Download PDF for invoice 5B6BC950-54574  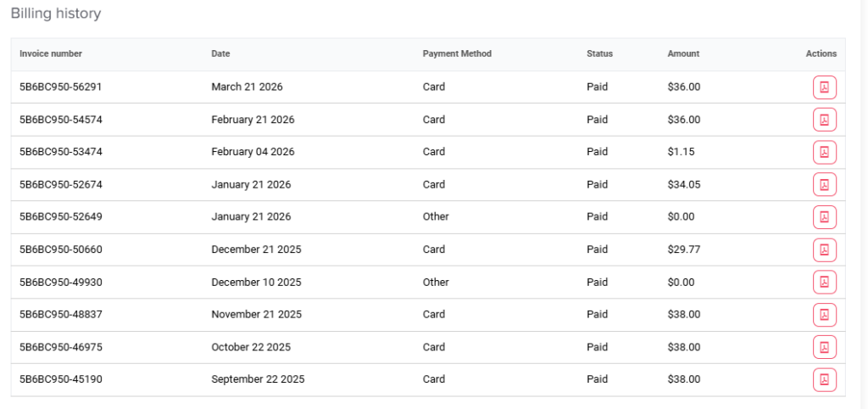[824, 120]
